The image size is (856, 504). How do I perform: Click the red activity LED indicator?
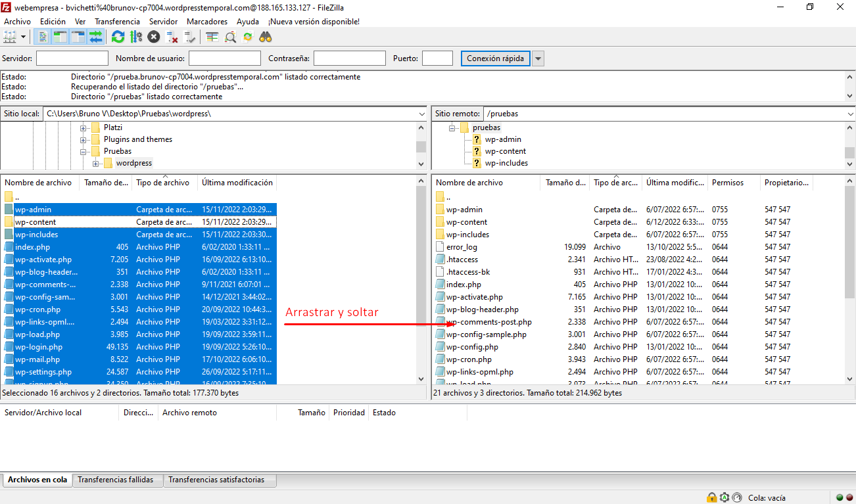tap(849, 497)
